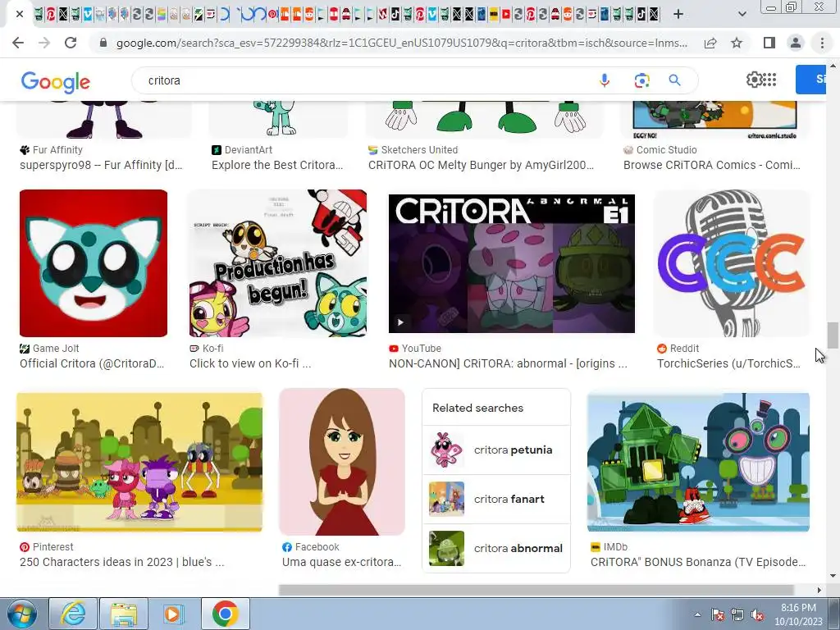Image resolution: width=840 pixels, height=630 pixels.
Task: Click the vertical scrollbar down arrow
Action: [833, 576]
